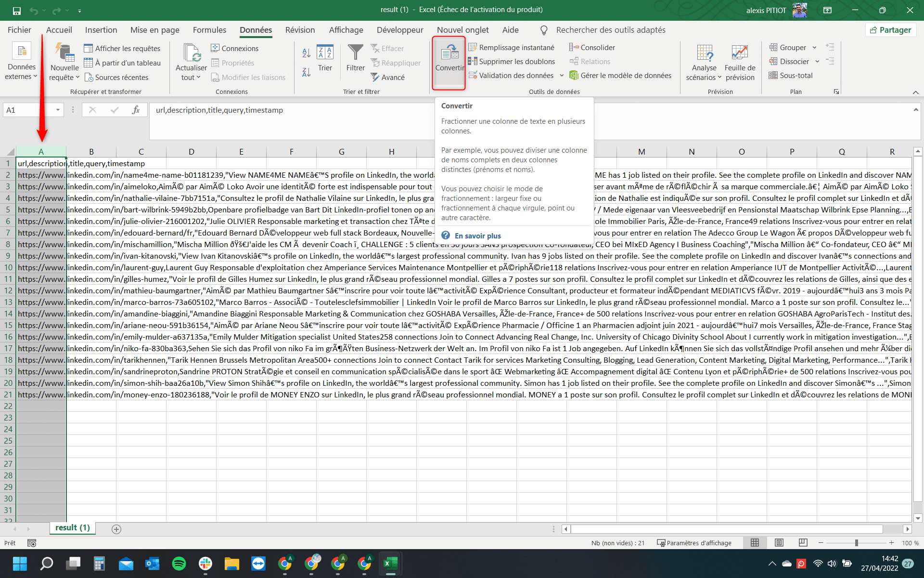Viewport: 924px width, 578px height.
Task: Select the result (1) sheet tab
Action: coord(73,528)
